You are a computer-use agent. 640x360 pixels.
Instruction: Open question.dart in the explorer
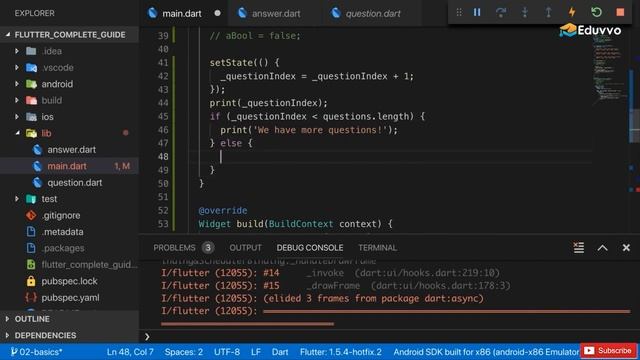pos(69,182)
